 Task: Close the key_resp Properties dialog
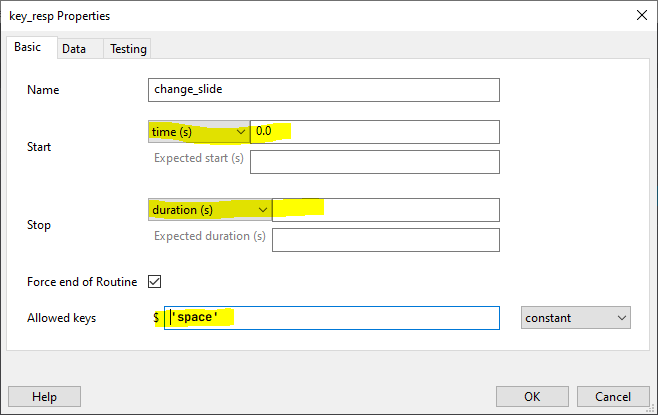[x=640, y=16]
